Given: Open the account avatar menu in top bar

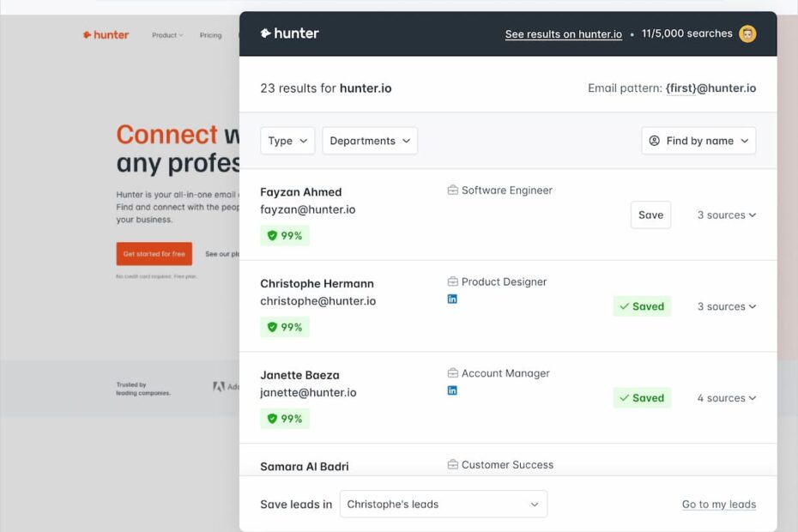Looking at the screenshot, I should pos(747,33).
